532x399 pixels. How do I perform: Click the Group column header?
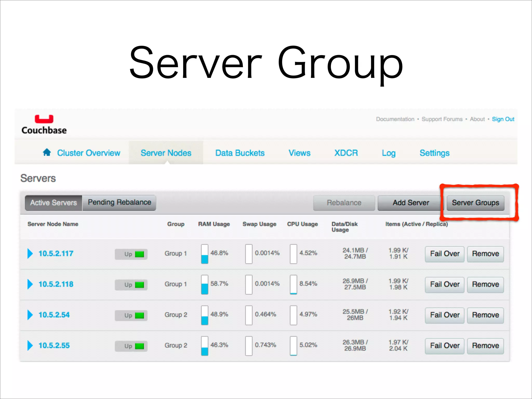[x=176, y=224]
